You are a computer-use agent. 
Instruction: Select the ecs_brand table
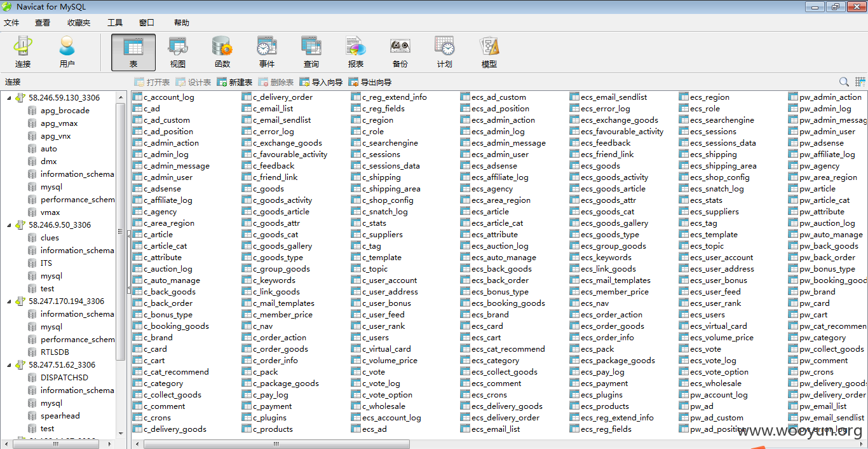(x=484, y=315)
